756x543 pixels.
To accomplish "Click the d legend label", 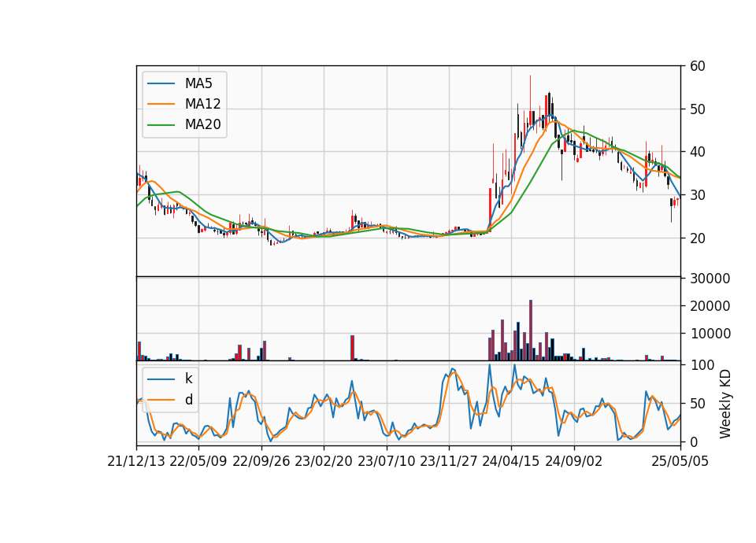I will pos(189,400).
